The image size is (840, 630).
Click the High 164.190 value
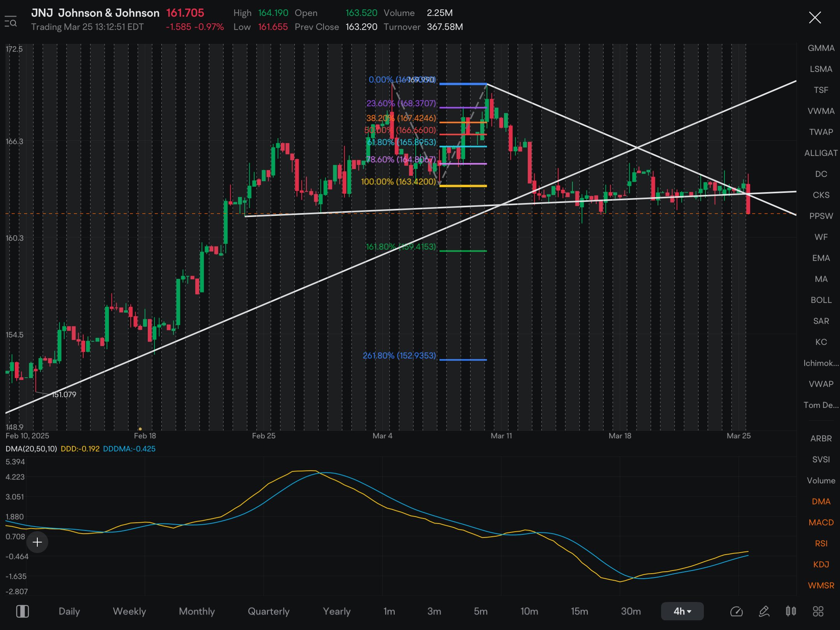click(x=273, y=13)
